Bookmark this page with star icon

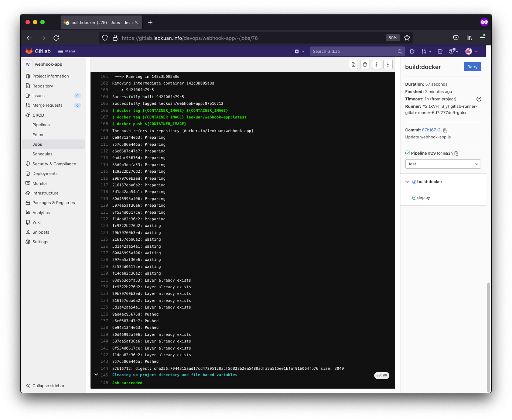(407, 38)
